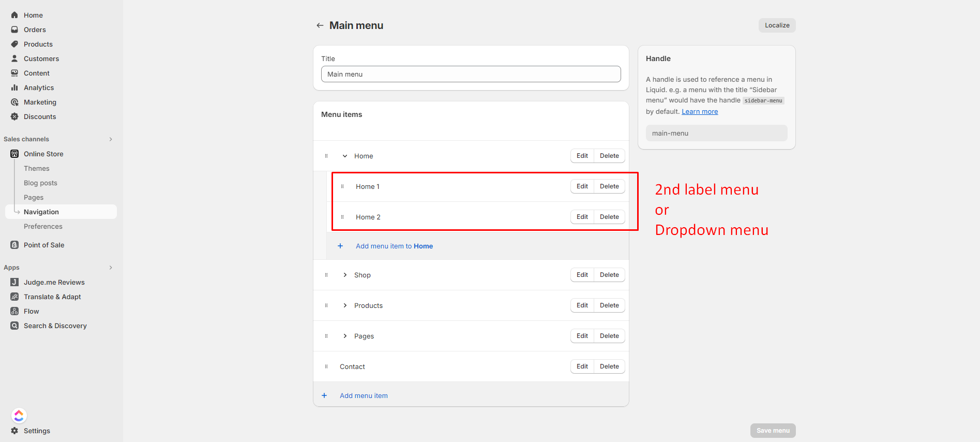This screenshot has width=980, height=442.
Task: Open Themes under Online Store
Action: 37,168
